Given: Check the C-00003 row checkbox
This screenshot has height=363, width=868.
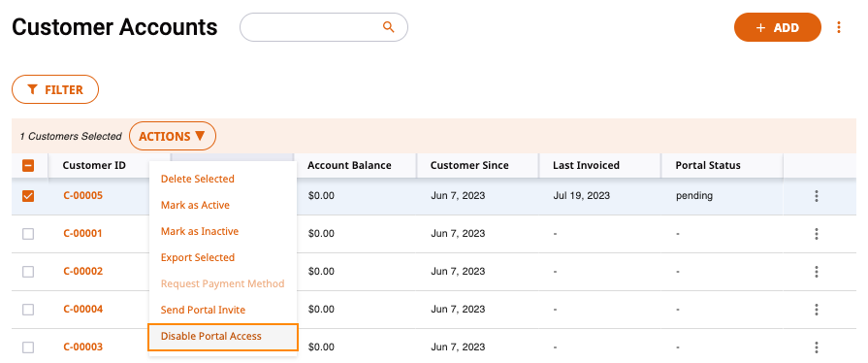Looking at the screenshot, I should [28, 347].
